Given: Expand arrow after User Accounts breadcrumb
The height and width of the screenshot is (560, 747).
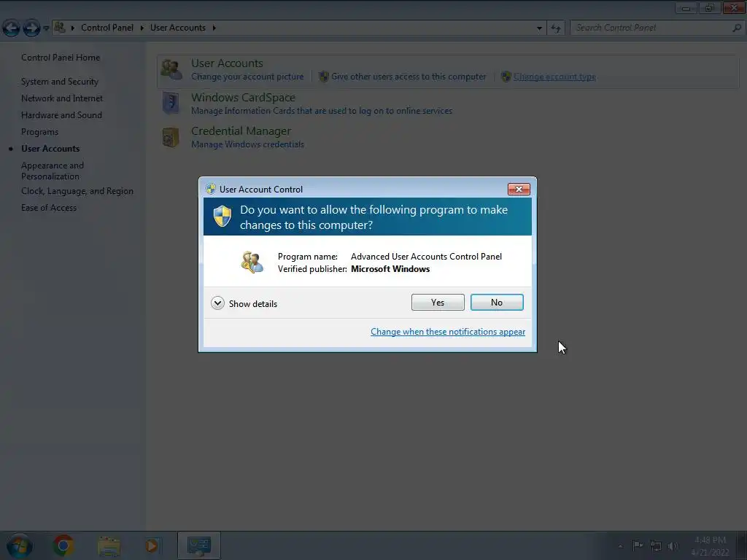Looking at the screenshot, I should point(214,28).
